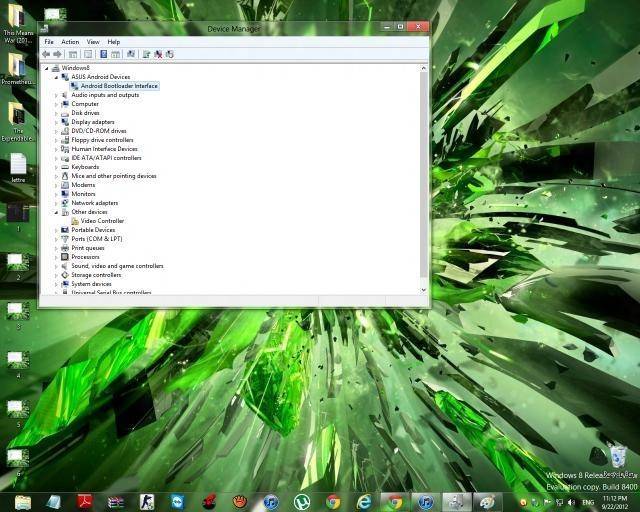Launch Adobe Reader from the taskbar
Image resolution: width=640 pixels, height=512 pixels.
(x=84, y=502)
